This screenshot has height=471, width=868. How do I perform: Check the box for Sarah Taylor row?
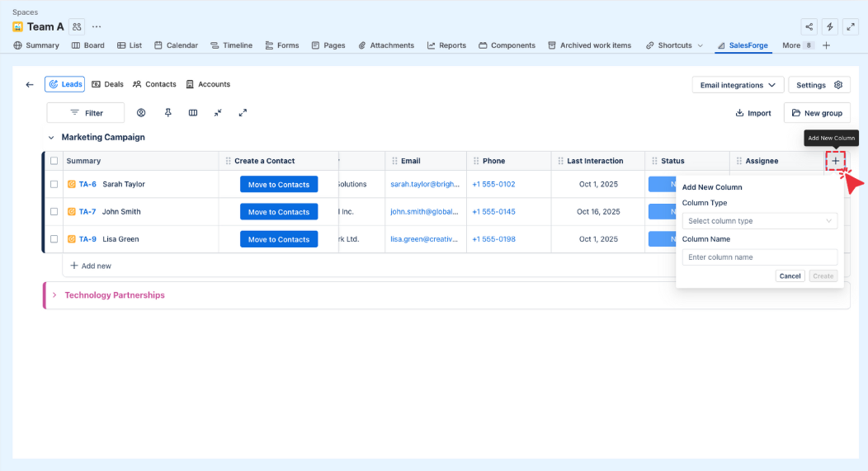54,185
